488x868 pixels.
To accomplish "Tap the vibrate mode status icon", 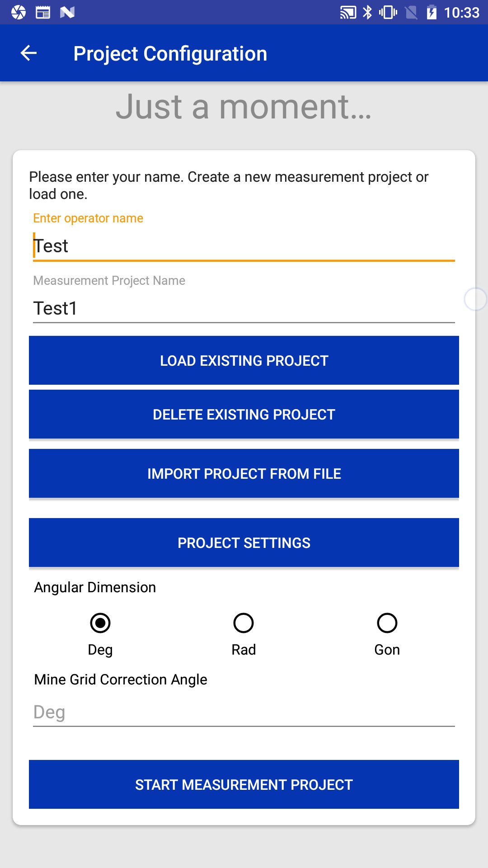I will pyautogui.click(x=388, y=12).
